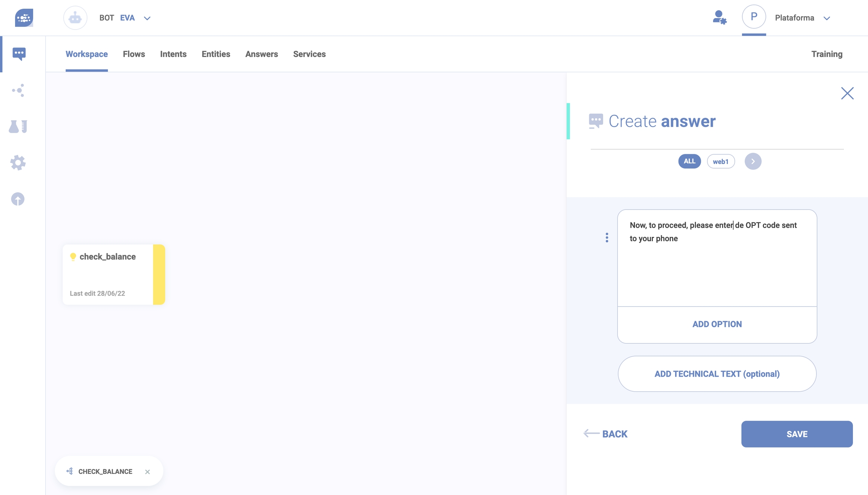The width and height of the screenshot is (868, 495).
Task: Click the upload arrow sidebar icon
Action: click(18, 199)
